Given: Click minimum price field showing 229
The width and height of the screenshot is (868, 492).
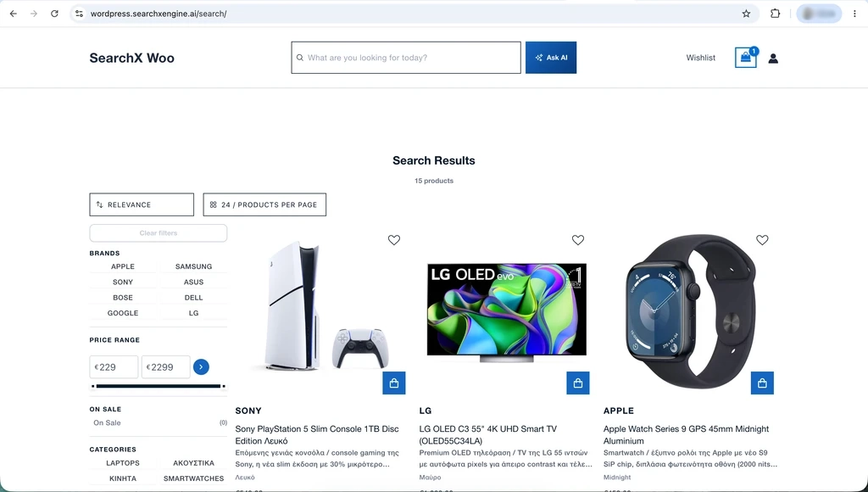Looking at the screenshot, I should click(114, 366).
